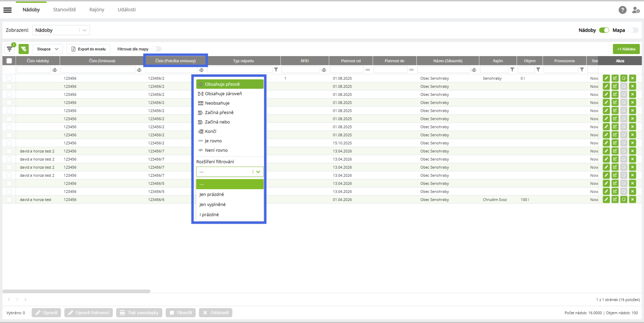Toggle Filtrovat dle mapy switch
This screenshot has width=644, height=323.
(x=156, y=49)
